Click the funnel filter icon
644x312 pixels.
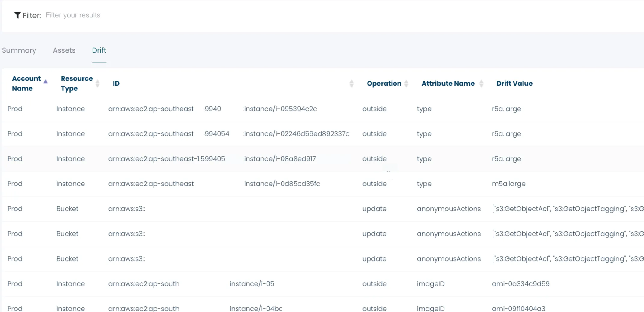coord(17,15)
